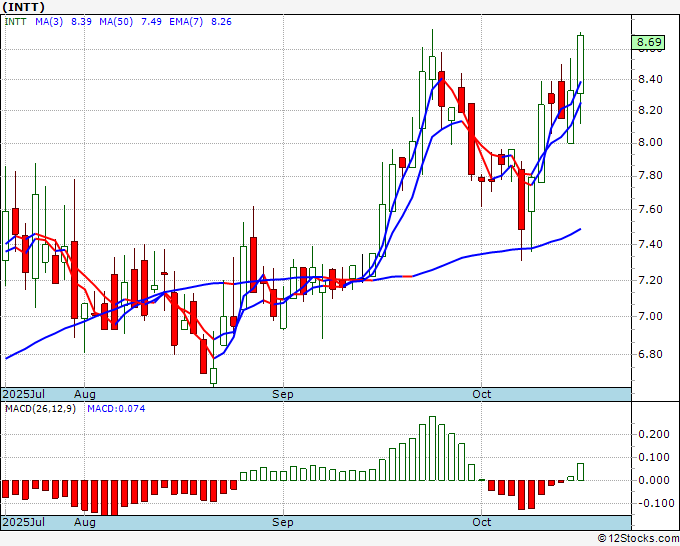
Task: Click the MACD:0.074 value readout
Action: (116, 409)
